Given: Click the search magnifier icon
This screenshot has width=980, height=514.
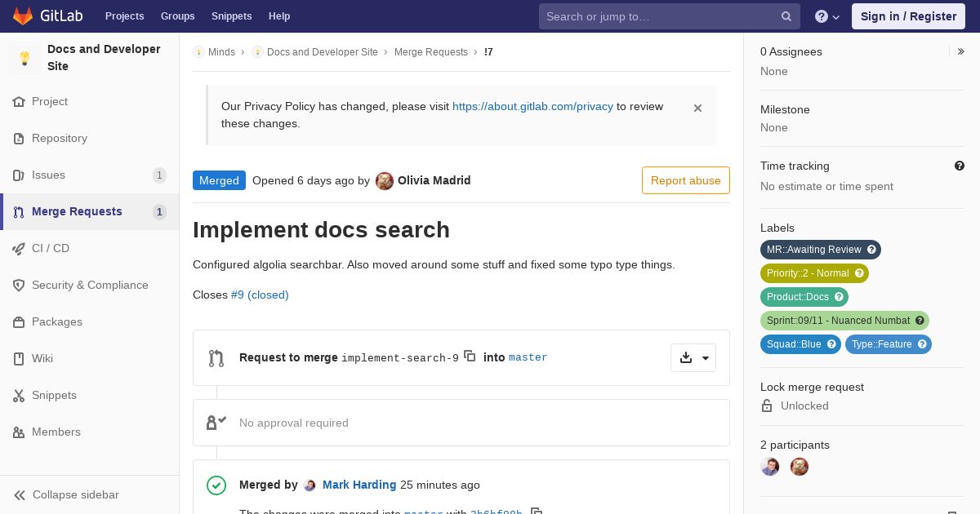Looking at the screenshot, I should click(x=786, y=16).
